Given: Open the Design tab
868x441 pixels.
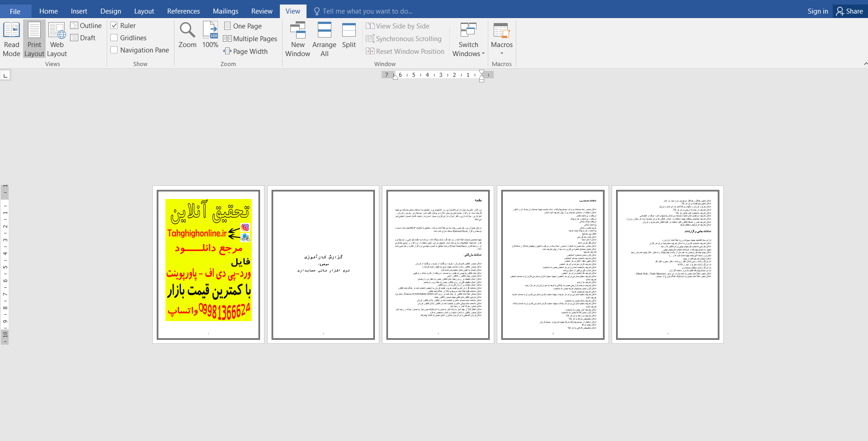Looking at the screenshot, I should pyautogui.click(x=111, y=11).
